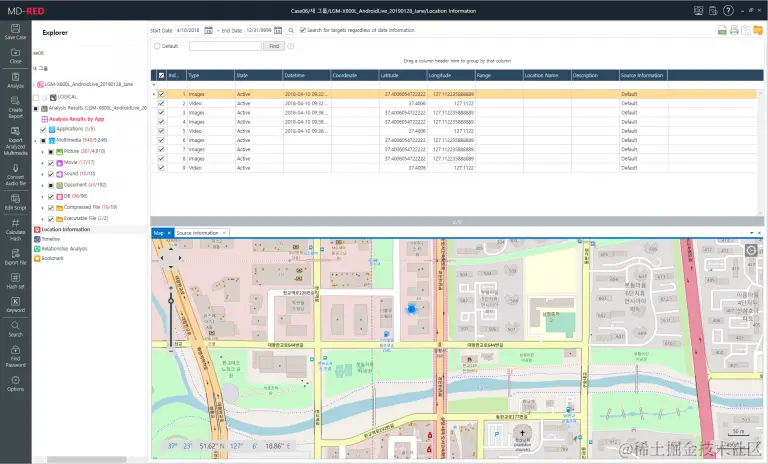The height and width of the screenshot is (464, 768).
Task: Open the Analyze tool
Action: point(15,80)
